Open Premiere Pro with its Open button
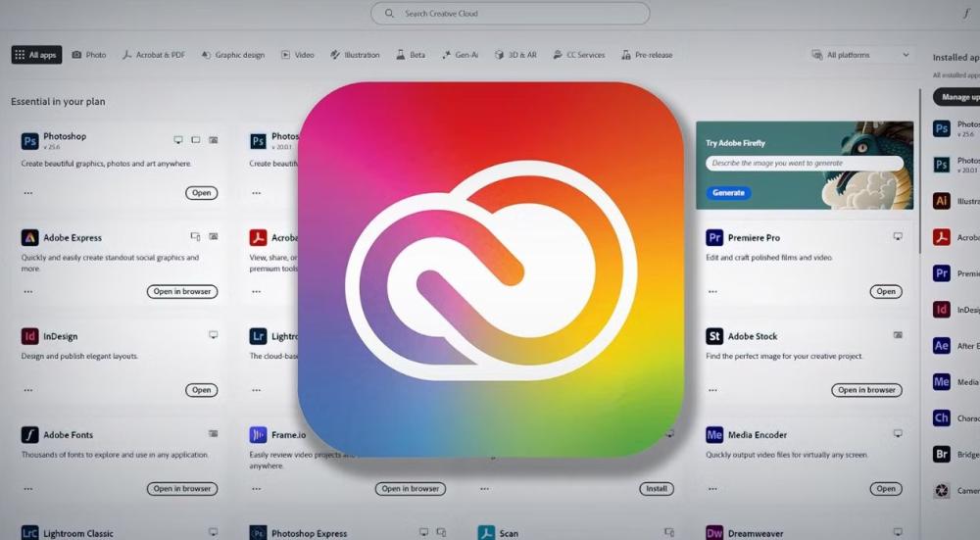This screenshot has width=980, height=540. point(886,291)
